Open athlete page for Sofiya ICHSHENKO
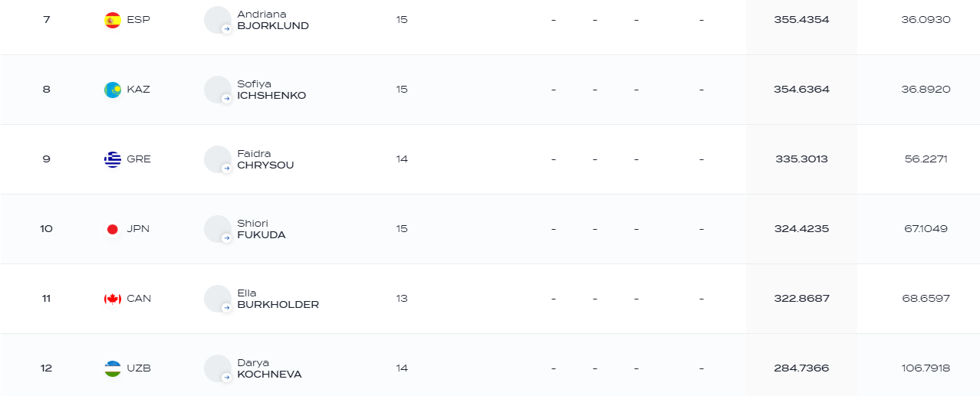The image size is (980, 396). [271, 90]
